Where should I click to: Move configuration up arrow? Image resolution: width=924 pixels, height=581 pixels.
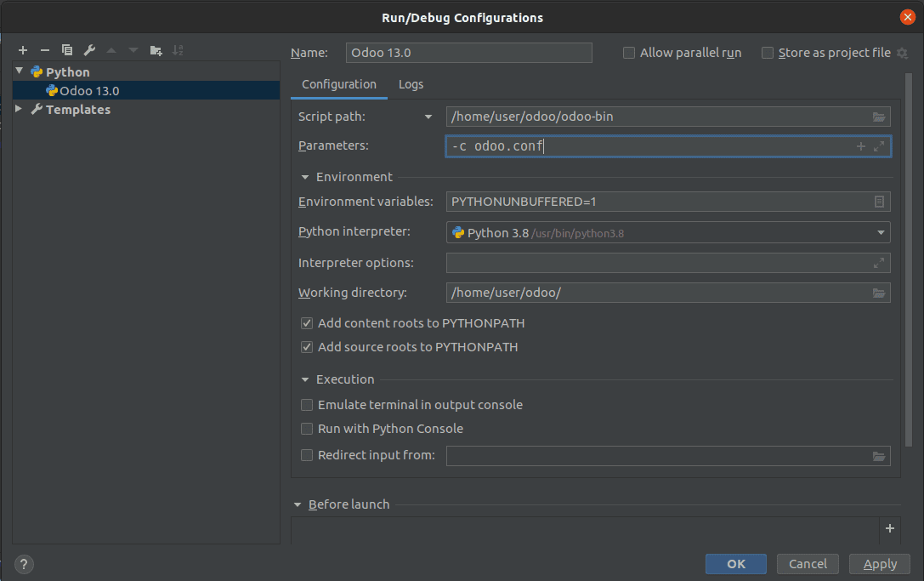(111, 51)
